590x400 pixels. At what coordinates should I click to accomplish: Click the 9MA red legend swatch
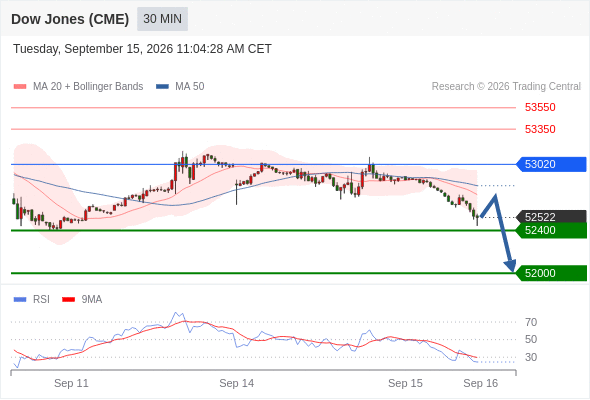click(x=68, y=300)
